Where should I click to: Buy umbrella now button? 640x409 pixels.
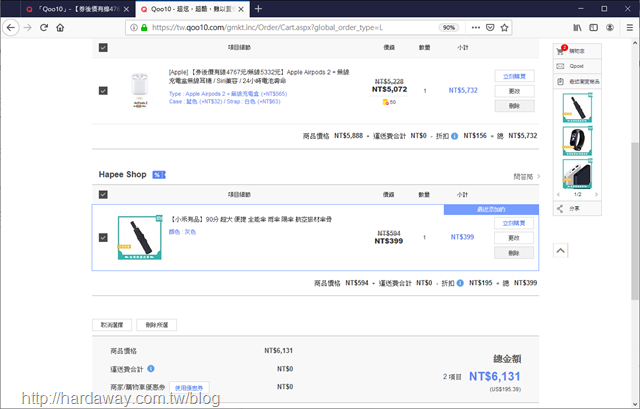(514, 223)
